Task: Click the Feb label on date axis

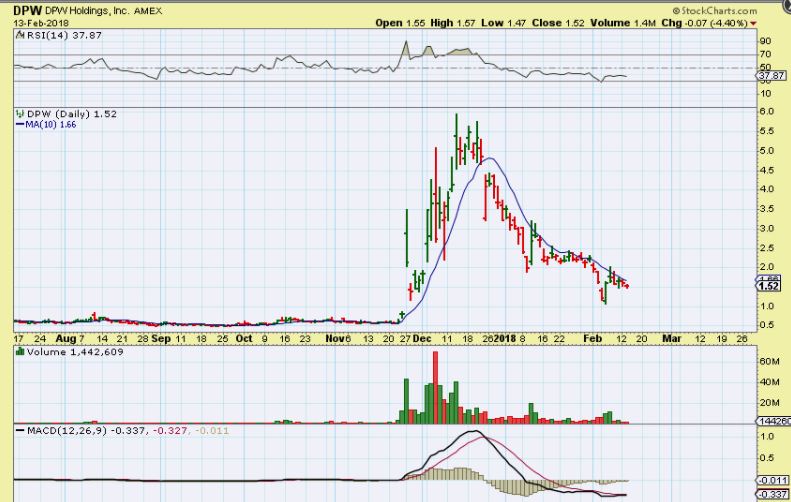Action: point(592,339)
